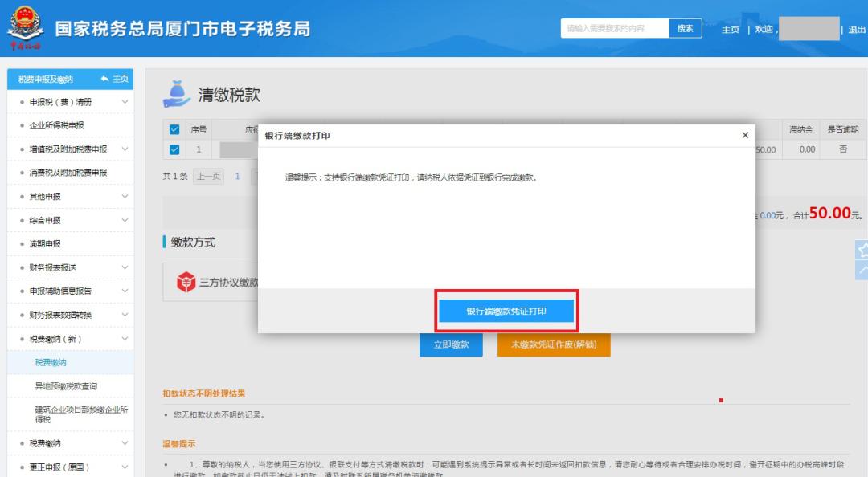The height and width of the screenshot is (477, 868).
Task: Close the 银行端缴款打印 dialog with the X
Action: [x=743, y=134]
